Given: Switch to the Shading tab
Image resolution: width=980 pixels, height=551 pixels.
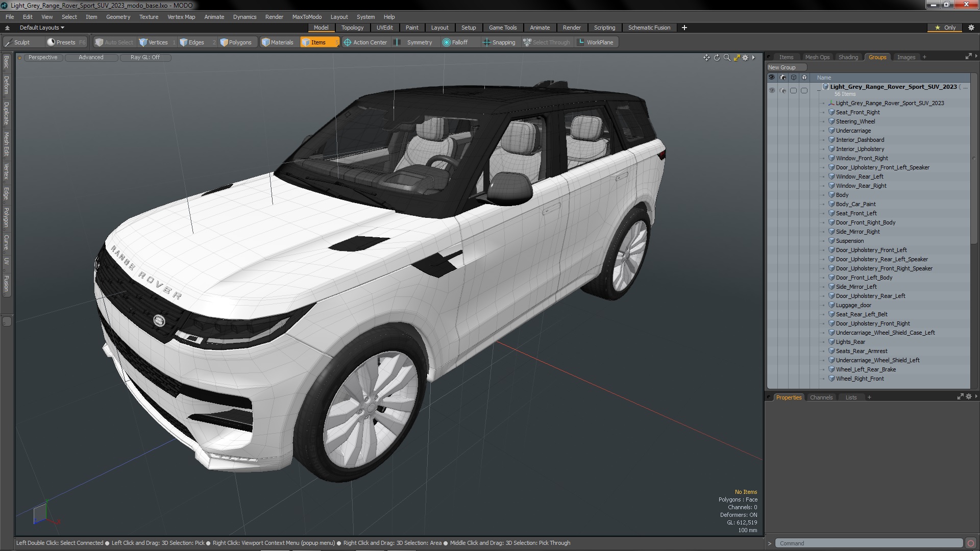Looking at the screenshot, I should [x=848, y=57].
